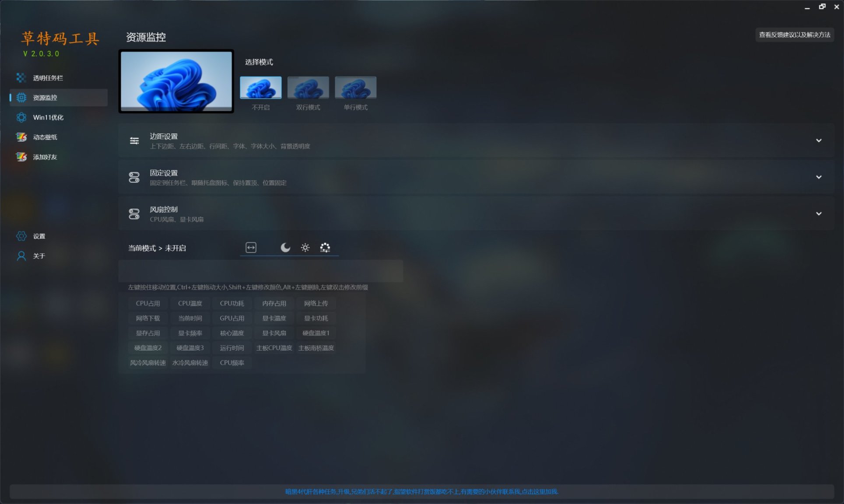Go to 动态壁纸 section
Image resolution: width=844 pixels, height=504 pixels.
tap(59, 137)
